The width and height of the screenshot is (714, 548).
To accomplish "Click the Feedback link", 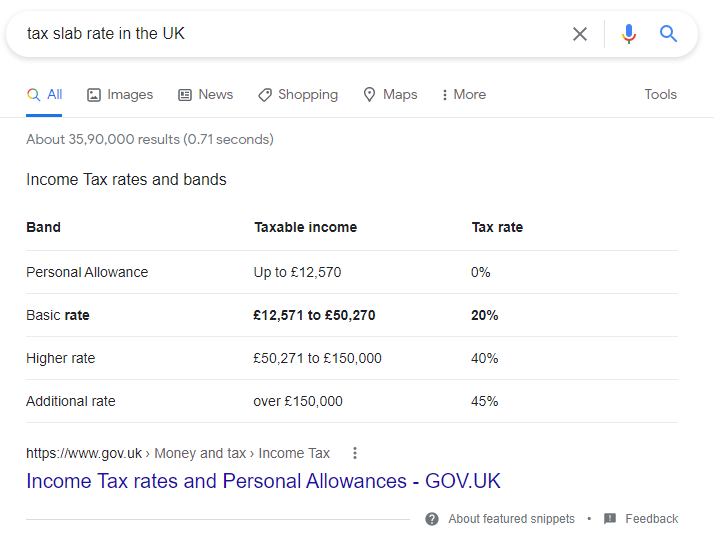I will [652, 519].
